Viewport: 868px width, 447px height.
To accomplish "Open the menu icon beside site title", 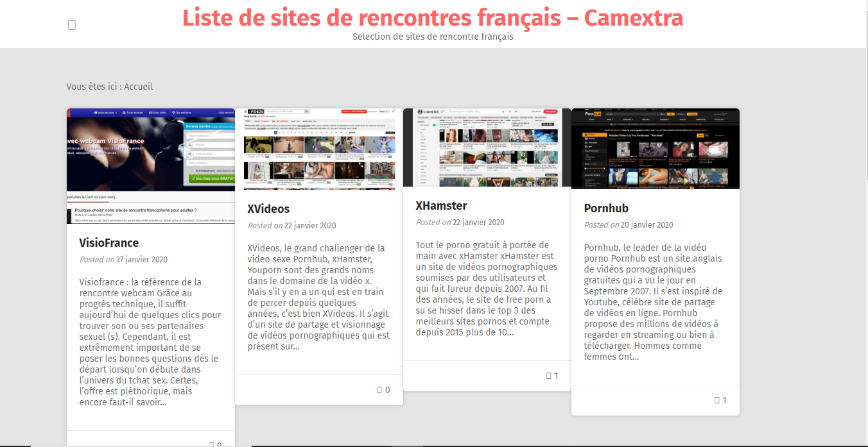I will tap(72, 25).
